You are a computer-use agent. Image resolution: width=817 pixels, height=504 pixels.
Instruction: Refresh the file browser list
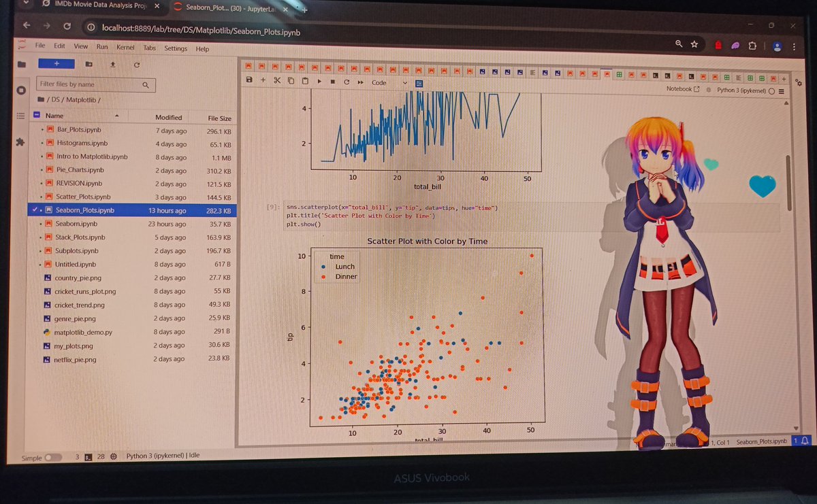pyautogui.click(x=137, y=65)
